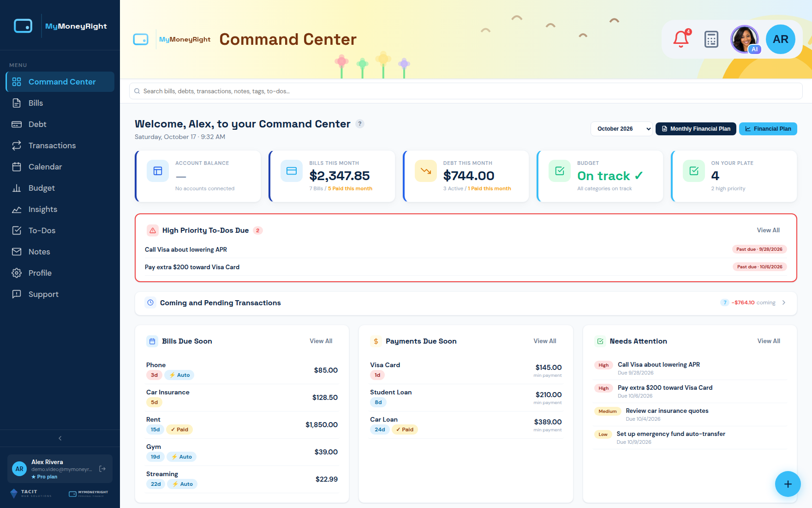812x508 pixels.
Task: Click the High Priority warning triangle icon
Action: (153, 230)
